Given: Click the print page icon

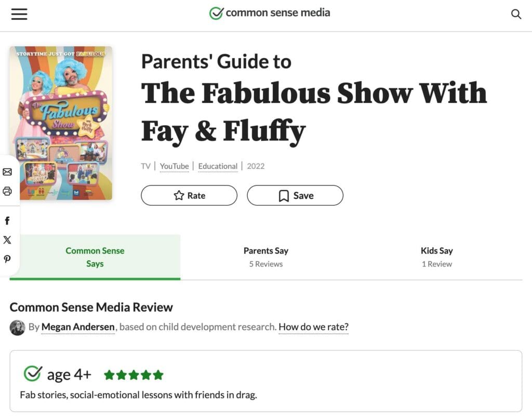Looking at the screenshot, I should click(7, 191).
